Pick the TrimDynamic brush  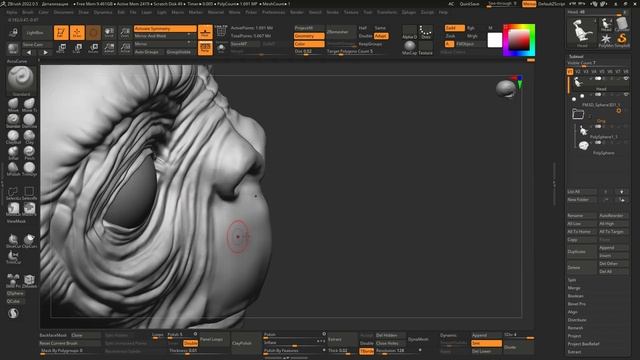pos(29,169)
